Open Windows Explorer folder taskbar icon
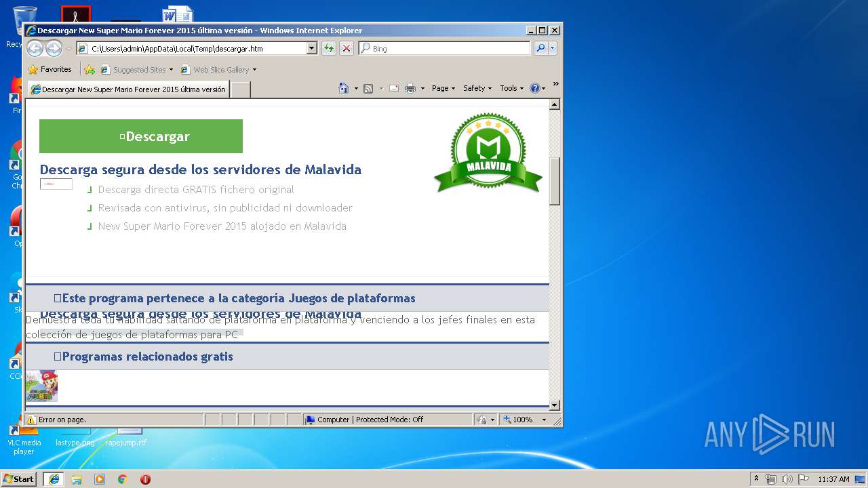The image size is (868, 488). click(77, 479)
